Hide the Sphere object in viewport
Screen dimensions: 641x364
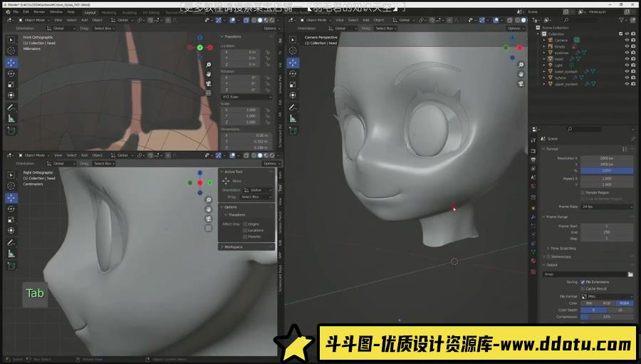627,78
